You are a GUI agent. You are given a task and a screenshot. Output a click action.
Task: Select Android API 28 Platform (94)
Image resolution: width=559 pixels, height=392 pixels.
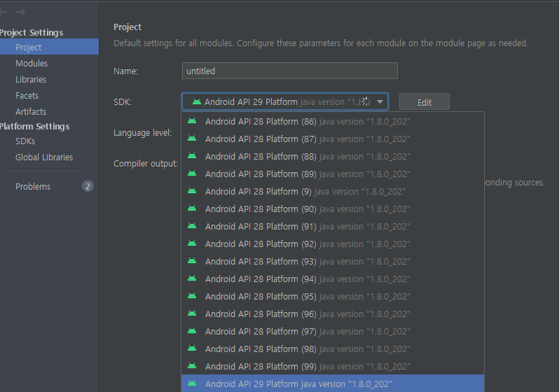click(333, 279)
